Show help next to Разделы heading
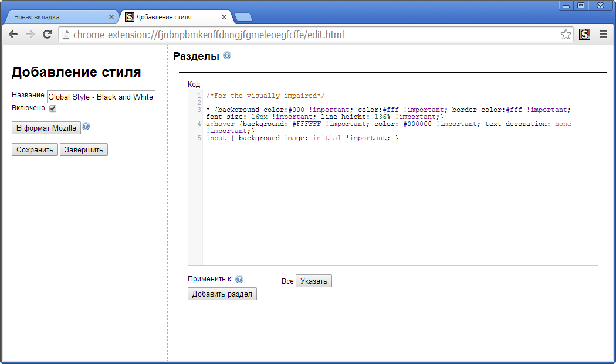 (x=227, y=55)
